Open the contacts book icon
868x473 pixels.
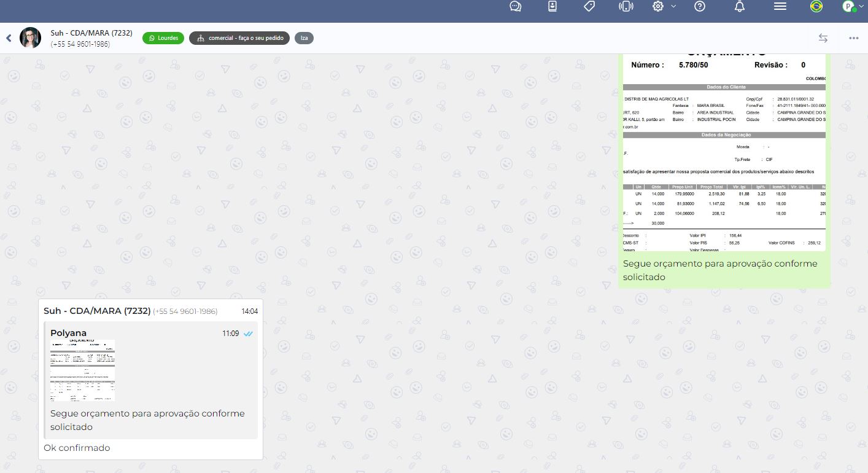pyautogui.click(x=552, y=7)
